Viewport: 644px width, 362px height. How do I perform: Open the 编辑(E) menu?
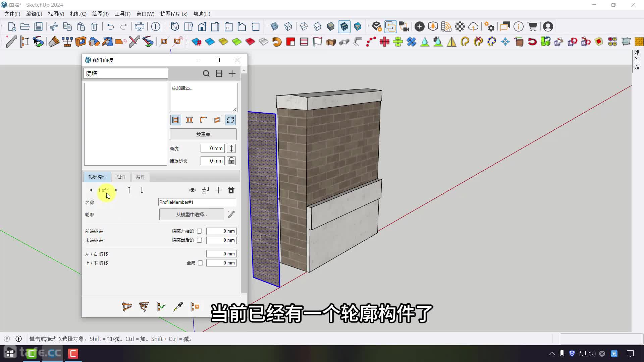[34, 14]
